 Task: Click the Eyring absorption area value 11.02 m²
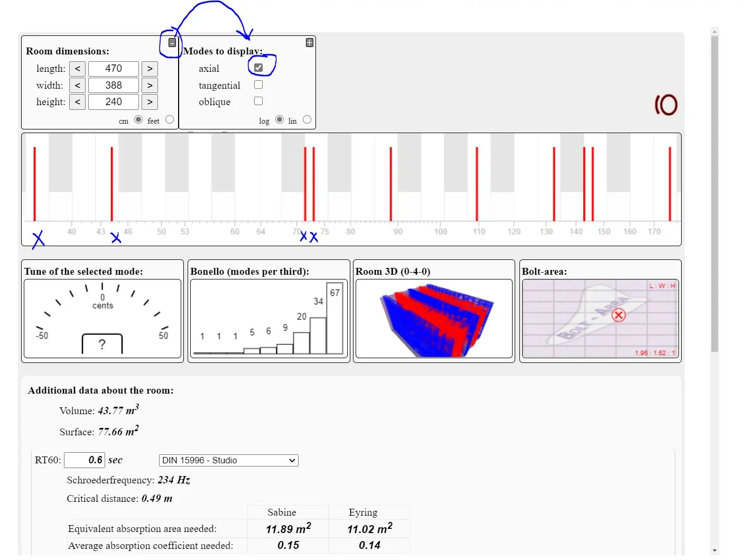click(370, 529)
